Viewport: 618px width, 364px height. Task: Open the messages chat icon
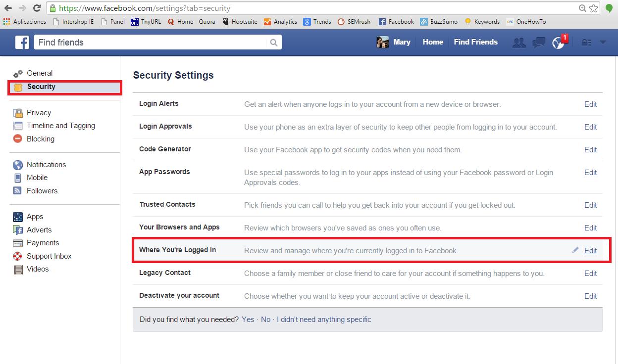tap(539, 43)
